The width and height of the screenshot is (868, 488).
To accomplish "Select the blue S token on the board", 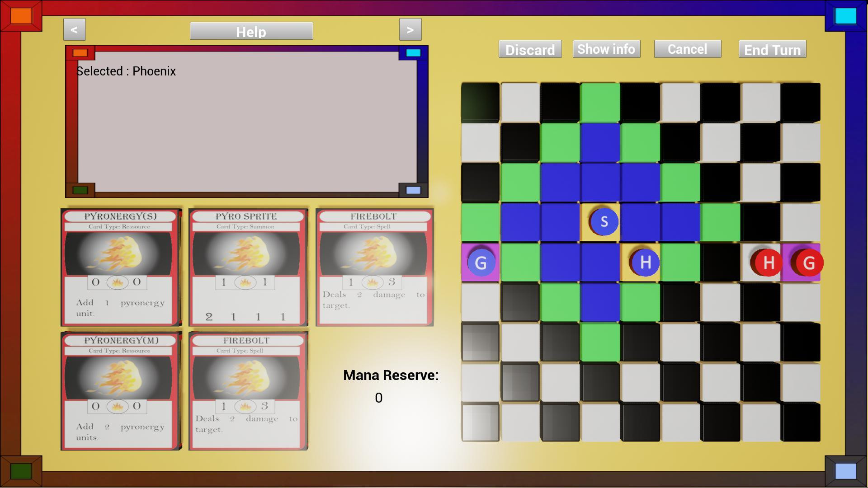I will (x=604, y=221).
